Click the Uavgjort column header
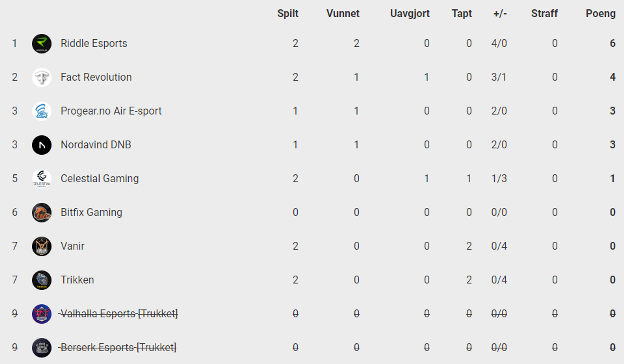Screen dimensions: 624x364 410,13
